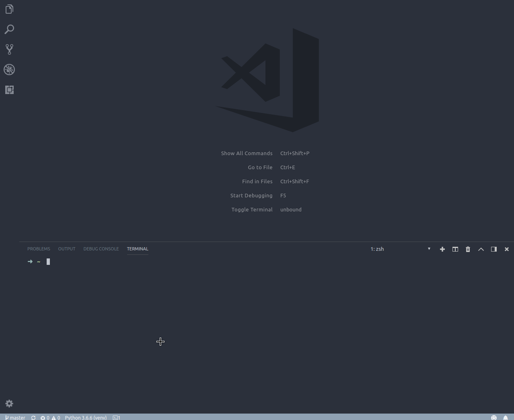Open the Source Control view
The image size is (514, 420).
(x=9, y=49)
